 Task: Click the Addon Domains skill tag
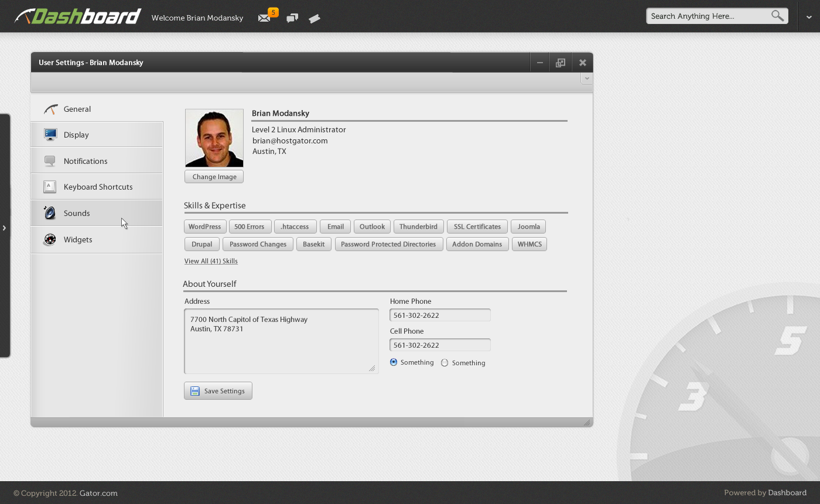click(x=477, y=244)
